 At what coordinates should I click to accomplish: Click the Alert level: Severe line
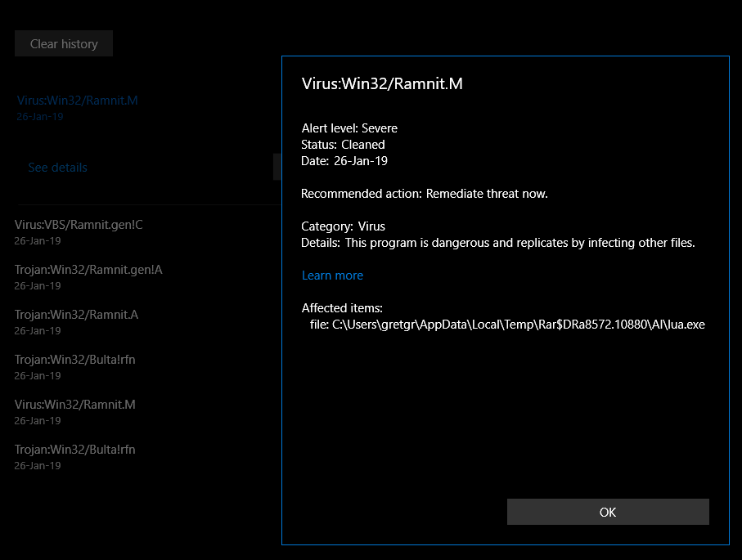pos(349,128)
